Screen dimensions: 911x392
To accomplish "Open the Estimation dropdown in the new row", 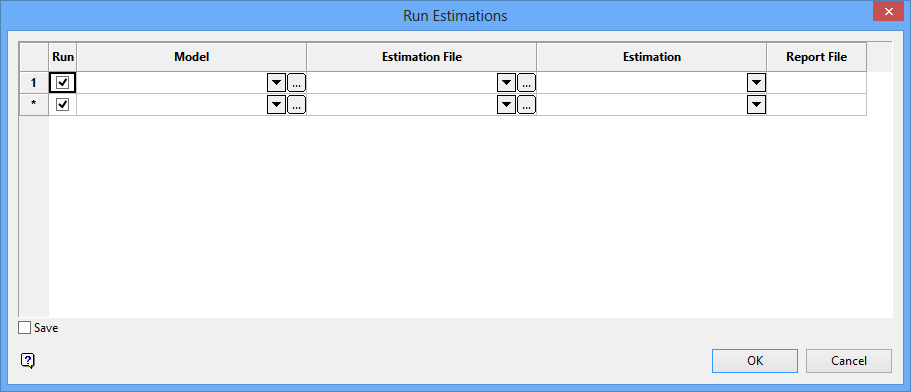I will tap(756, 105).
